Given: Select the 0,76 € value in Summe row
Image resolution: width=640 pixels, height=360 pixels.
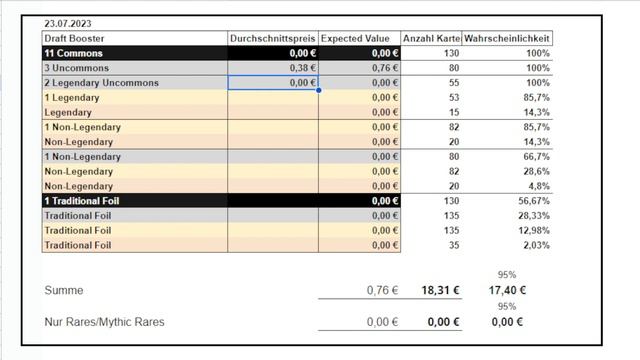Looking at the screenshot, I should (x=382, y=291).
